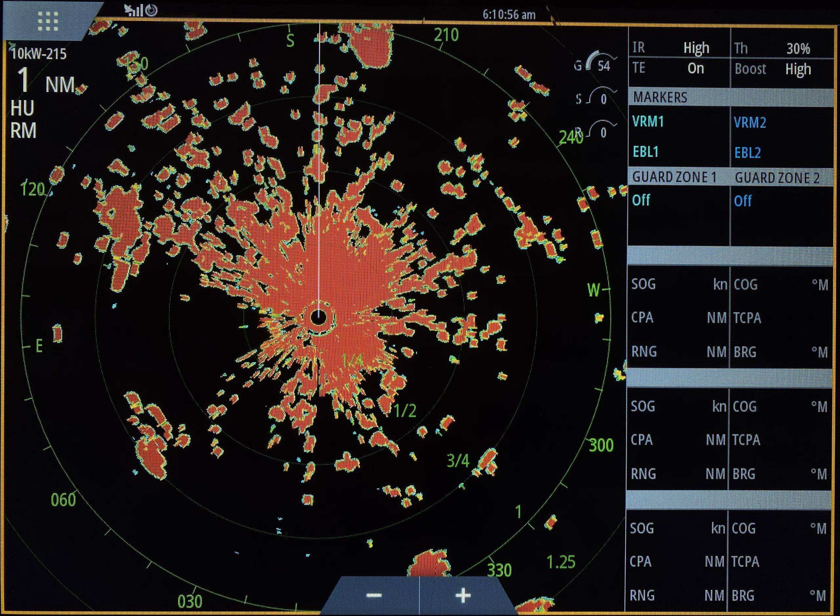Screen dimensions: 840x616
Task: Tap the 060 bearing scale label
Action: click(63, 500)
